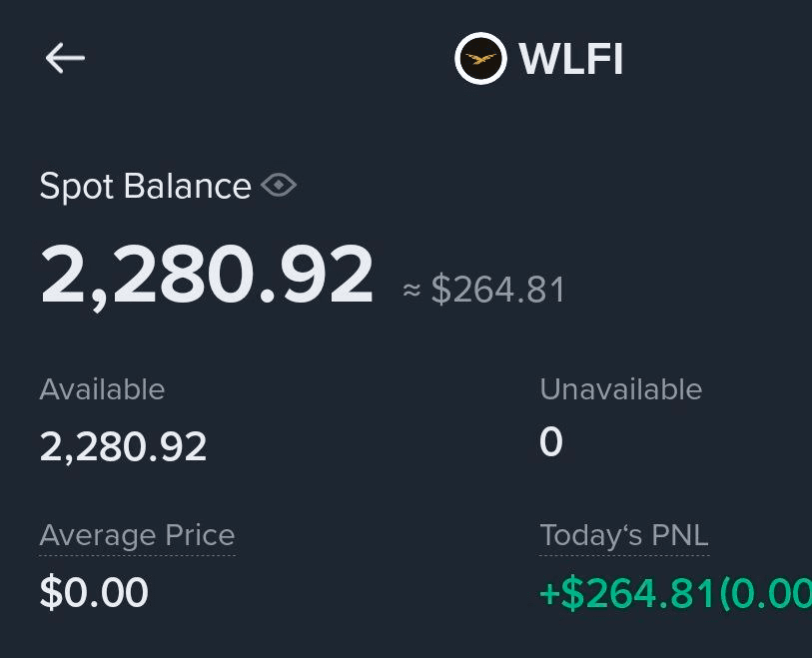
Task: Click the WLFI coin logo
Action: coord(480,59)
